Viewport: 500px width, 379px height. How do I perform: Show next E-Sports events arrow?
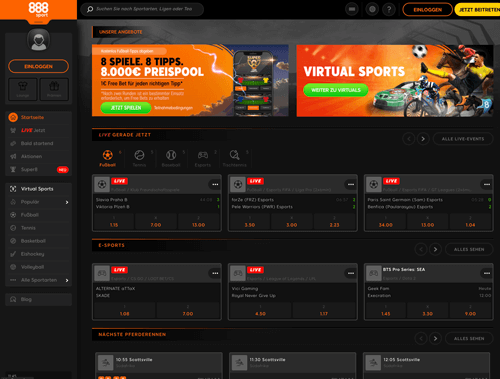(435, 249)
